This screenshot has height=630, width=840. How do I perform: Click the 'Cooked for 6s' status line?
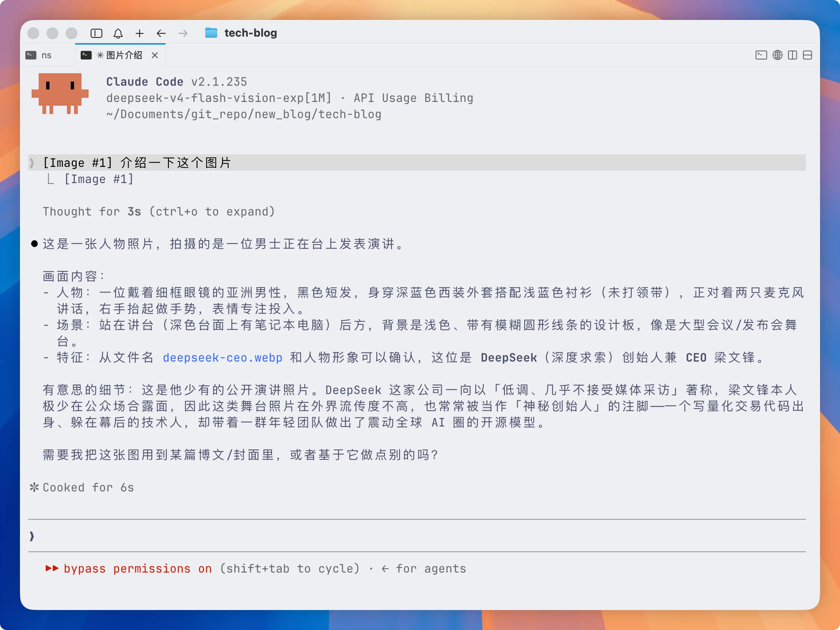(x=82, y=487)
